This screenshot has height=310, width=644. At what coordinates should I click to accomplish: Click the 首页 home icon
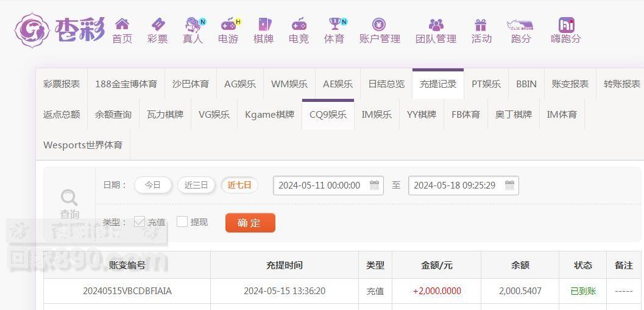[x=122, y=24]
